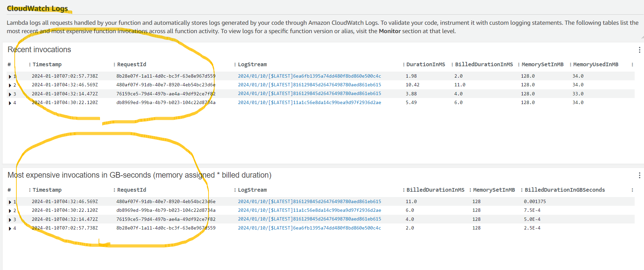Click the Timestamp column handle in Most expensive table
644x270 pixels.
[x=30, y=190]
